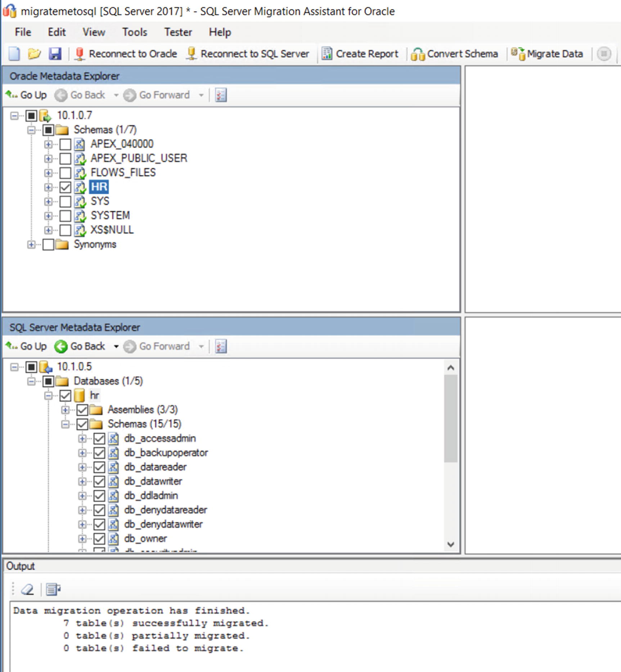Click Migrate Data toolbar button
This screenshot has width=621, height=672.
pos(547,54)
